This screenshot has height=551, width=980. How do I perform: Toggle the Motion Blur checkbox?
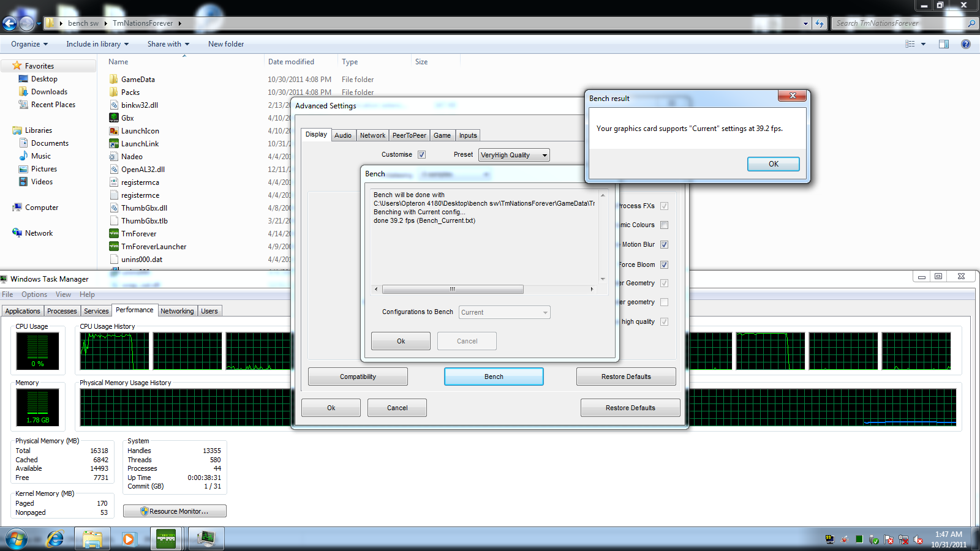pos(664,244)
